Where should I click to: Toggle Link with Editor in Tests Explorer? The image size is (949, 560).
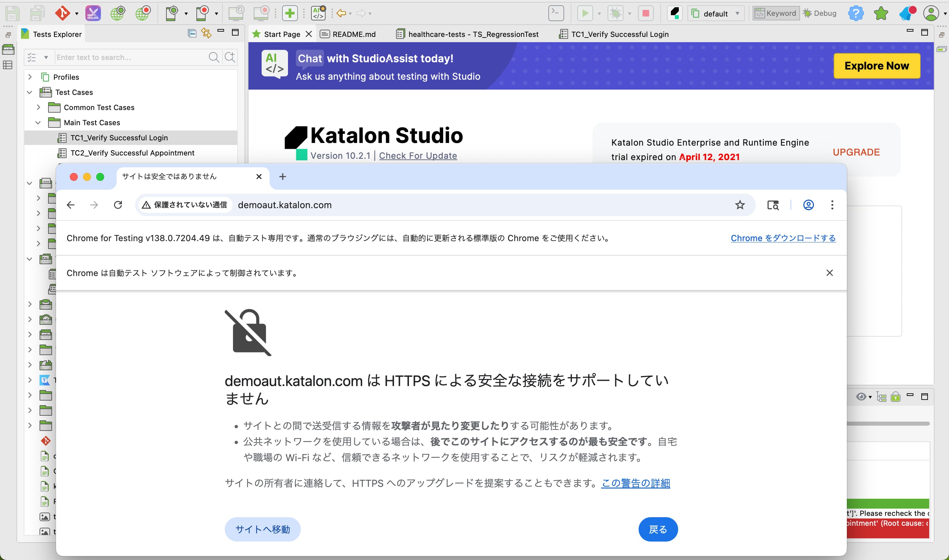[206, 33]
